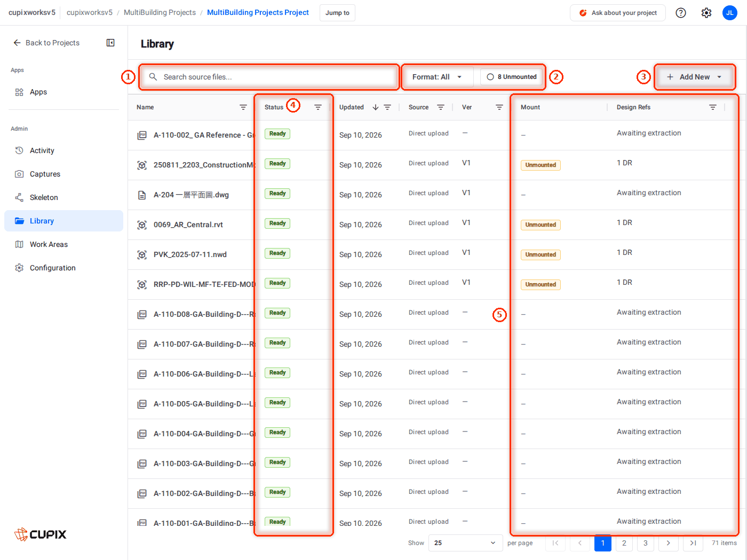Screen dimensions: 747x560
Task: Open the help question mark icon
Action: (681, 13)
